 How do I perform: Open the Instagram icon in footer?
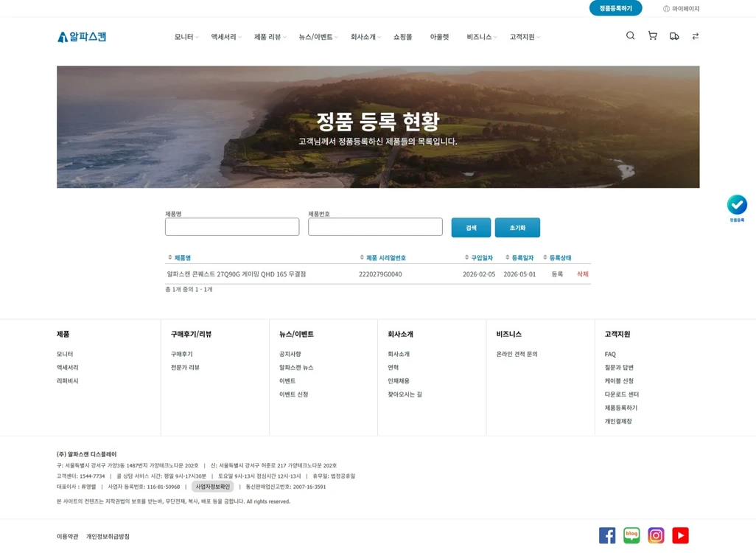coord(656,535)
